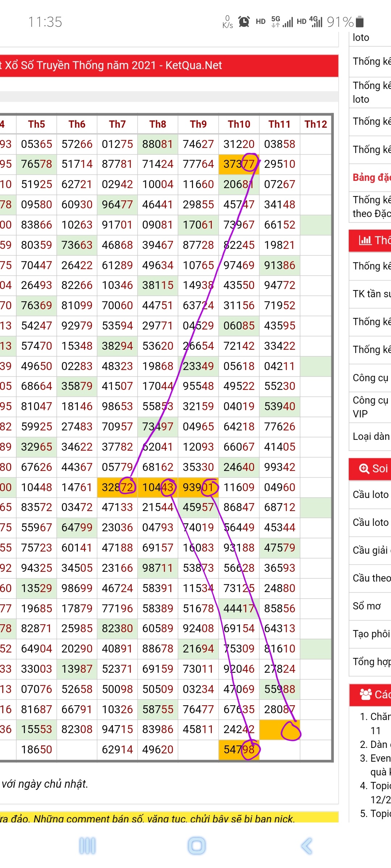The image size is (391, 868).
Task: Select the Th9 column header
Action: point(198,124)
